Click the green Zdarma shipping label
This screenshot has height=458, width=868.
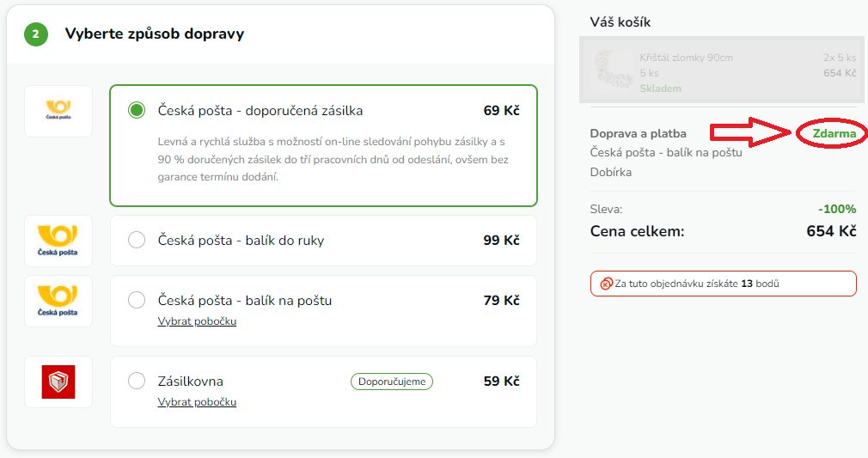(x=834, y=134)
